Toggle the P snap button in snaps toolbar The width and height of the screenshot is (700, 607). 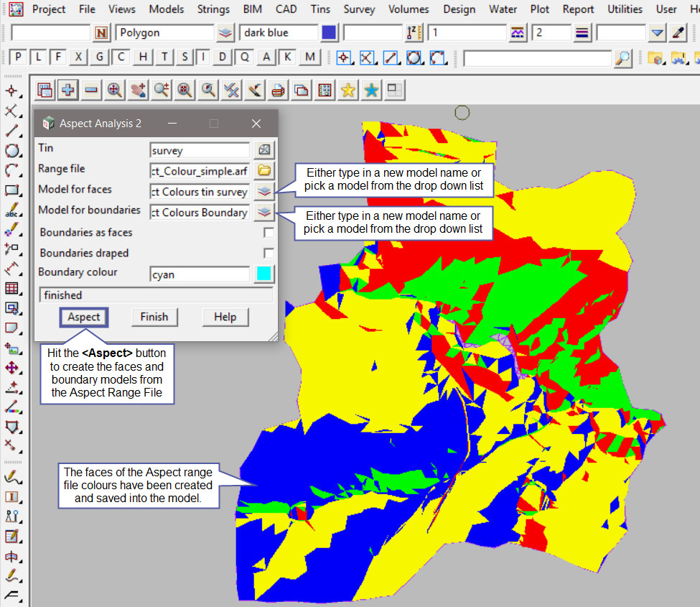(18, 57)
